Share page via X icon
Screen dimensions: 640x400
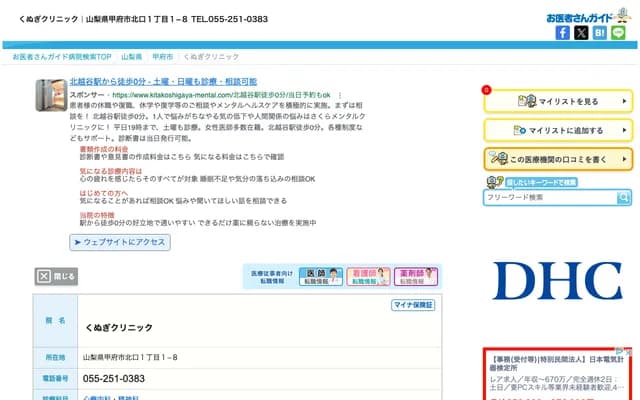[581, 33]
